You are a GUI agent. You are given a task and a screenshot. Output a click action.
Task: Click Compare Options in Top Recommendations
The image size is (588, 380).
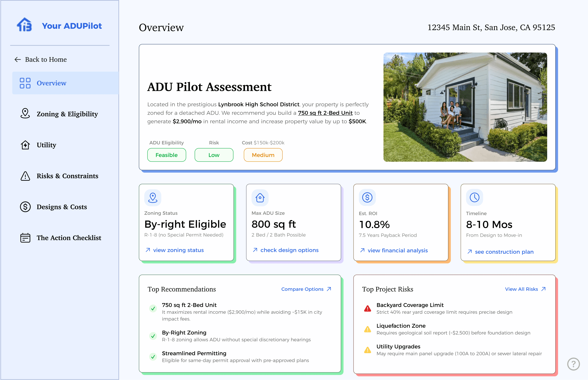pyautogui.click(x=306, y=289)
